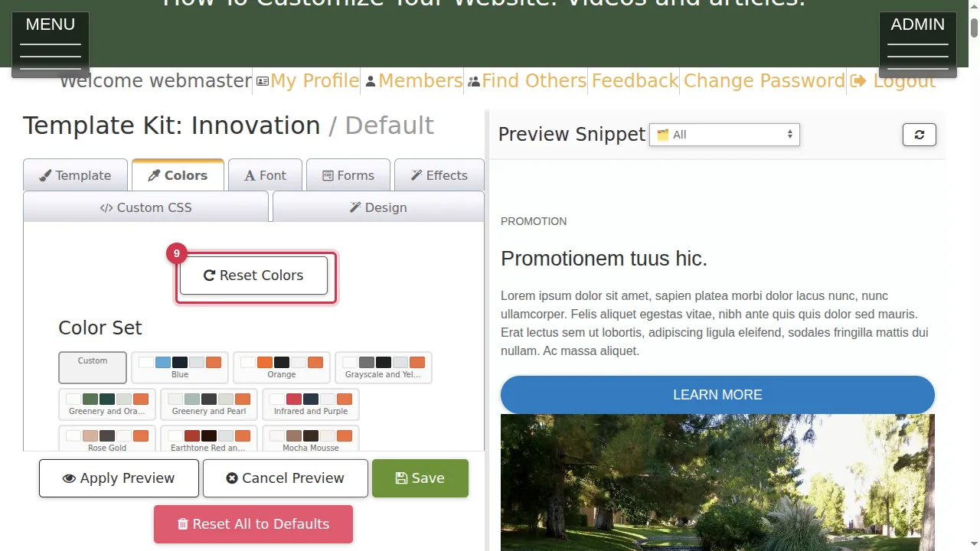This screenshot has width=980, height=551.
Task: Click the Reset Colors button
Action: (x=253, y=275)
